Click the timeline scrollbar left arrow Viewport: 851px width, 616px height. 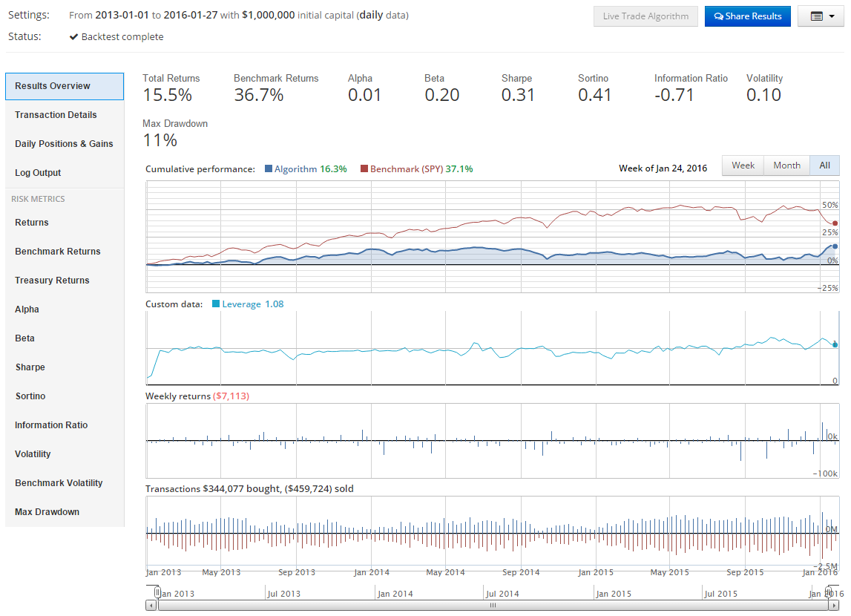point(151,606)
